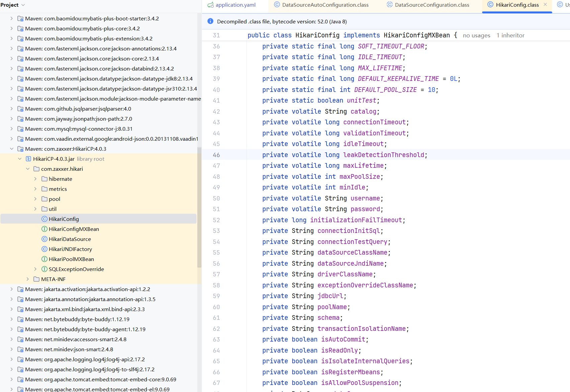Click line number 46 in the gutter

(x=216, y=155)
